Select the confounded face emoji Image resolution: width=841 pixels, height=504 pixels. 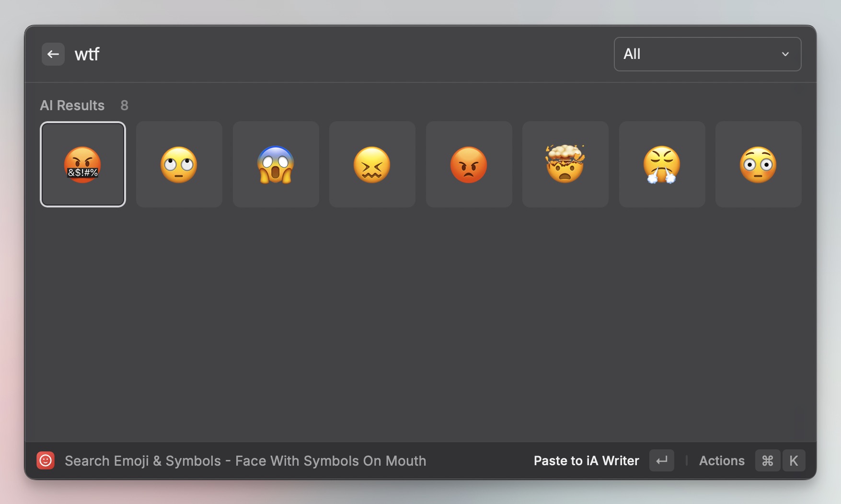372,164
